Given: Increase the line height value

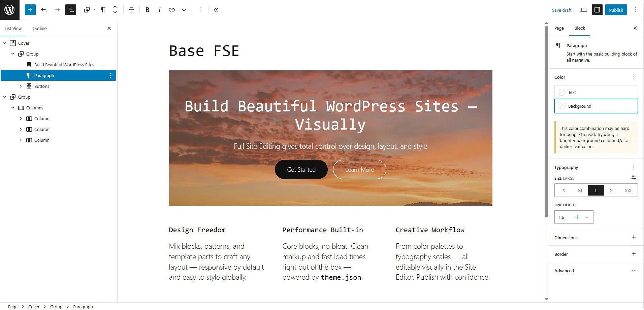Looking at the screenshot, I should point(577,217).
